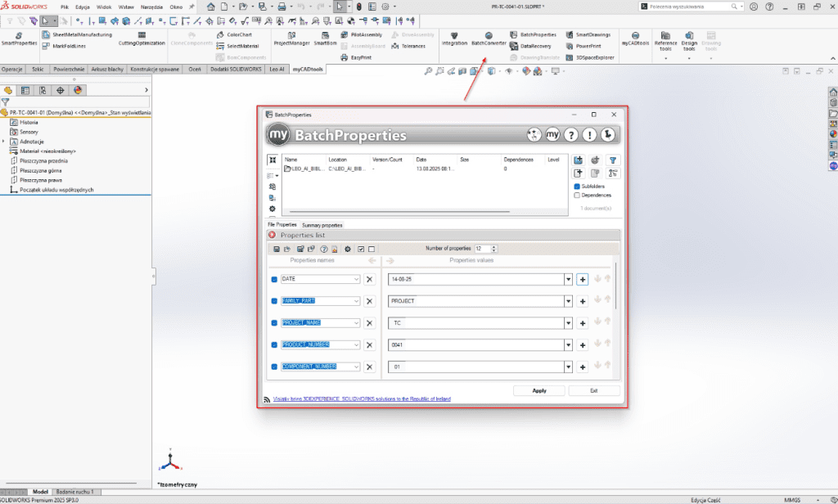Open the 0041 value dropdown arrow
The height and width of the screenshot is (504, 838).
click(x=568, y=344)
